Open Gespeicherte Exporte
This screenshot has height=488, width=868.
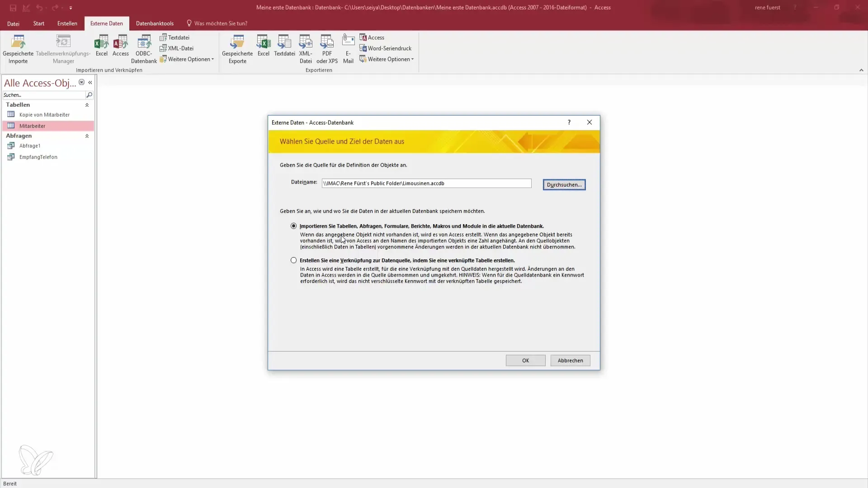pos(237,49)
